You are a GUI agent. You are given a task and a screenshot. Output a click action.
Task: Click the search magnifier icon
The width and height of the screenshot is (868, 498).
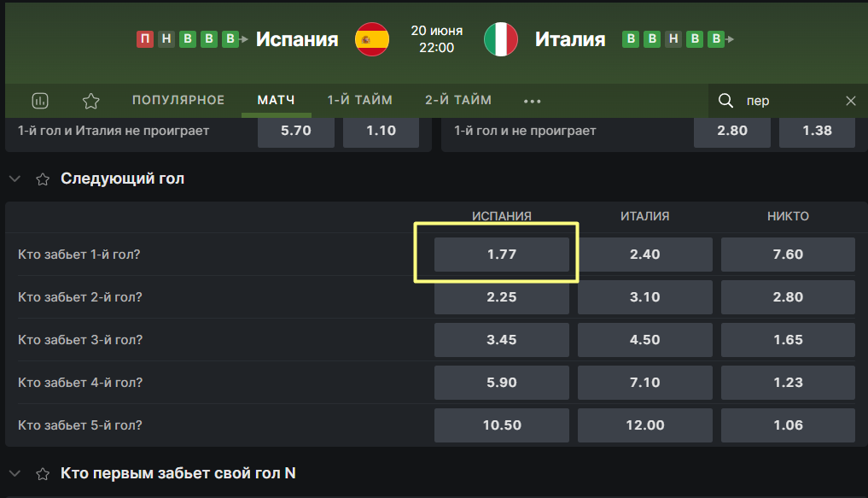pyautogui.click(x=725, y=101)
